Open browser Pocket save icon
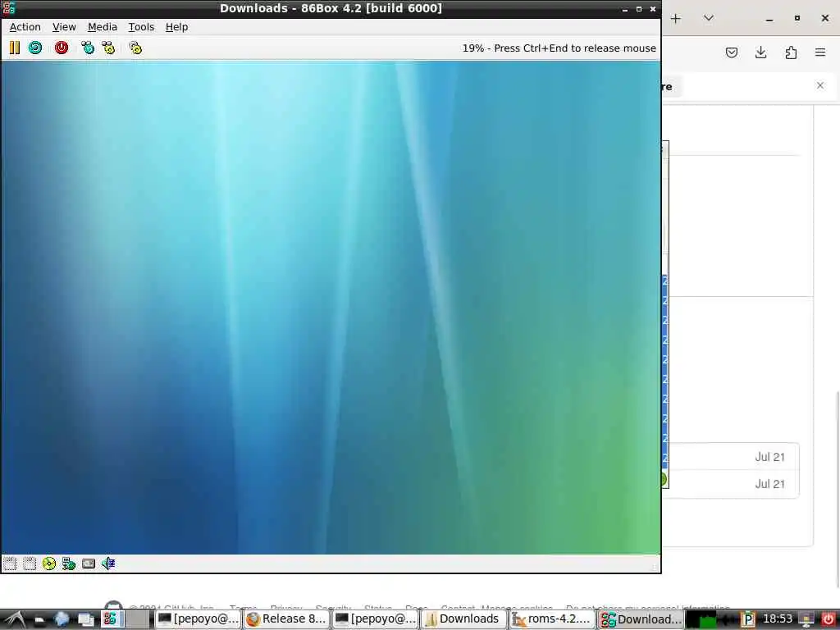The width and height of the screenshot is (840, 630). point(732,52)
